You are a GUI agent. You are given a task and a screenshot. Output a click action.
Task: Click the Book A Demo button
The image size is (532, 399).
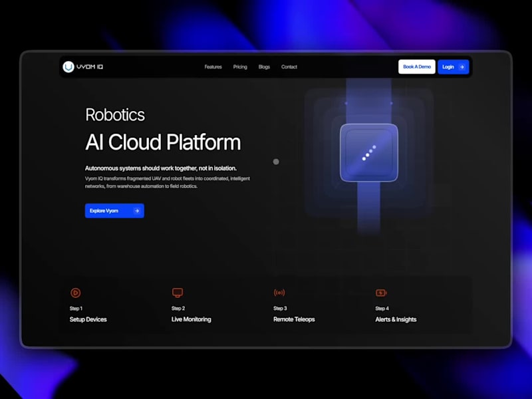tap(416, 66)
